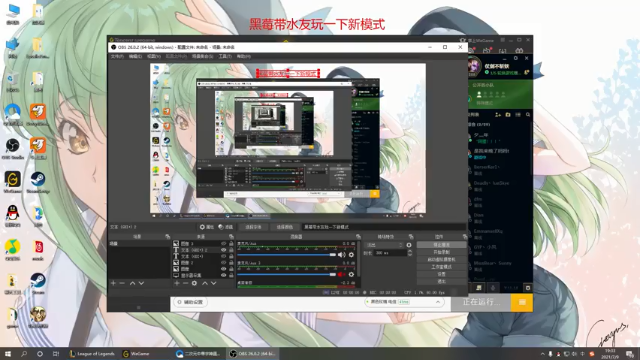Hide the top image source via eye icon
Screen dimensions: 640x360
(223, 244)
